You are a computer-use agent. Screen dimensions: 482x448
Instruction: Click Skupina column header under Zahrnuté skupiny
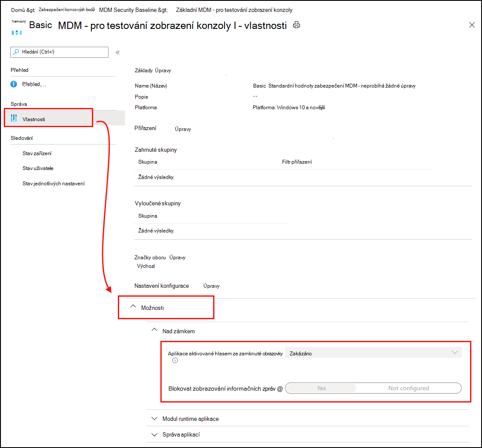click(148, 162)
